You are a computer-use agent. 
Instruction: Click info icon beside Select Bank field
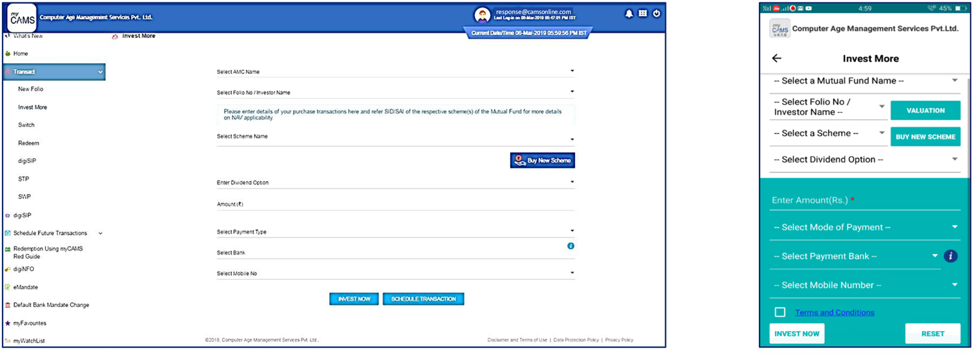point(571,246)
